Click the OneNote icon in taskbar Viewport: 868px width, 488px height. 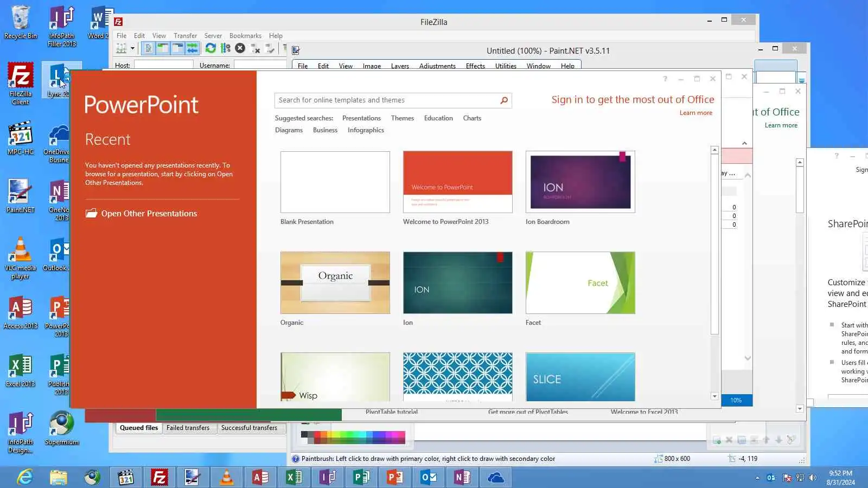(x=462, y=477)
